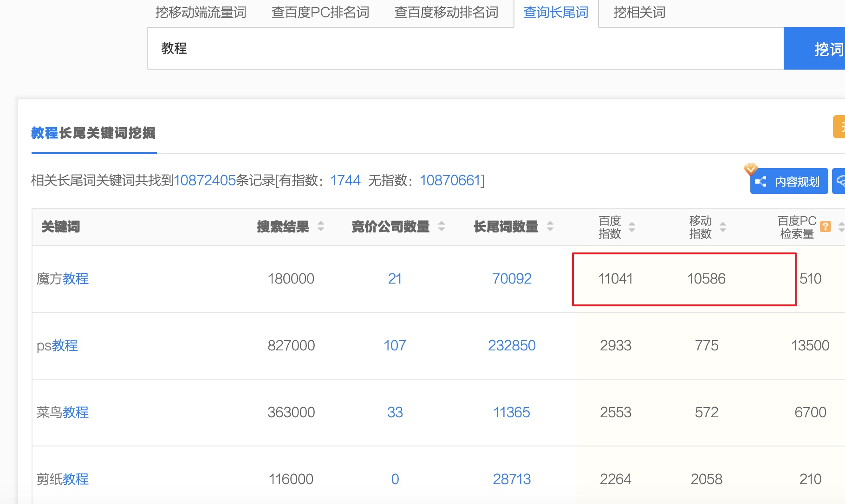
Task: Click non-indexed count 10870661
Action: pyautogui.click(x=450, y=180)
